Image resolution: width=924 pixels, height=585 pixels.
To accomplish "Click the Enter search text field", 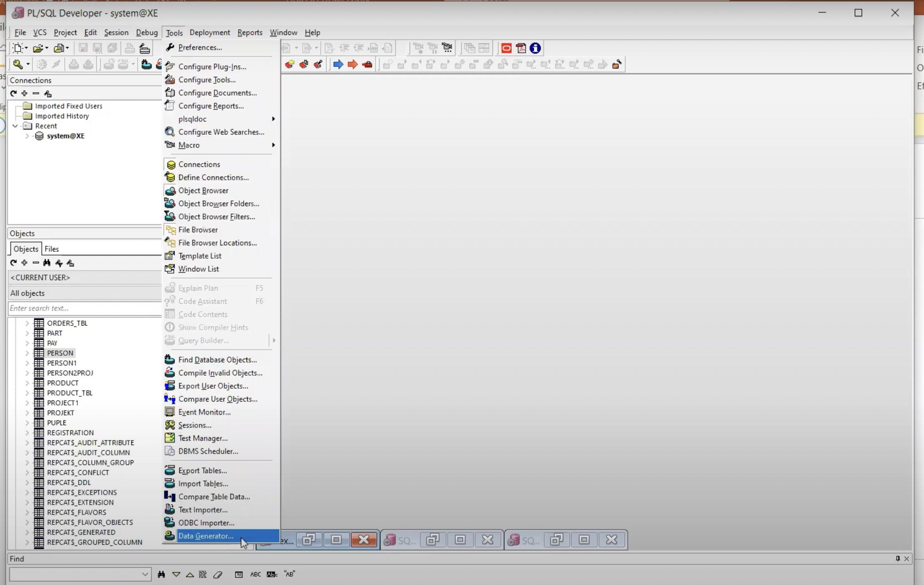I will pyautogui.click(x=83, y=308).
